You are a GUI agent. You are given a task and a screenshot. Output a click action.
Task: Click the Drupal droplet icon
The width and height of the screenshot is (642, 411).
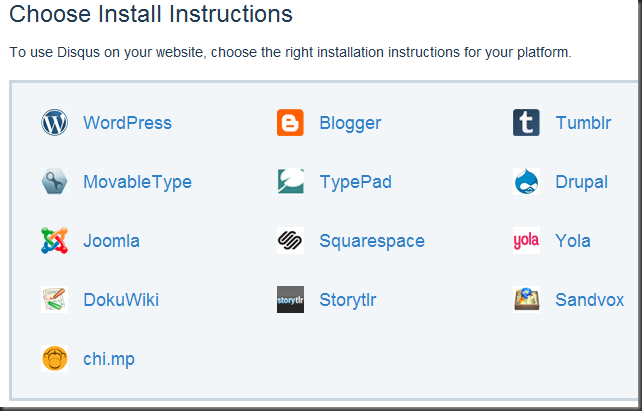[526, 181]
